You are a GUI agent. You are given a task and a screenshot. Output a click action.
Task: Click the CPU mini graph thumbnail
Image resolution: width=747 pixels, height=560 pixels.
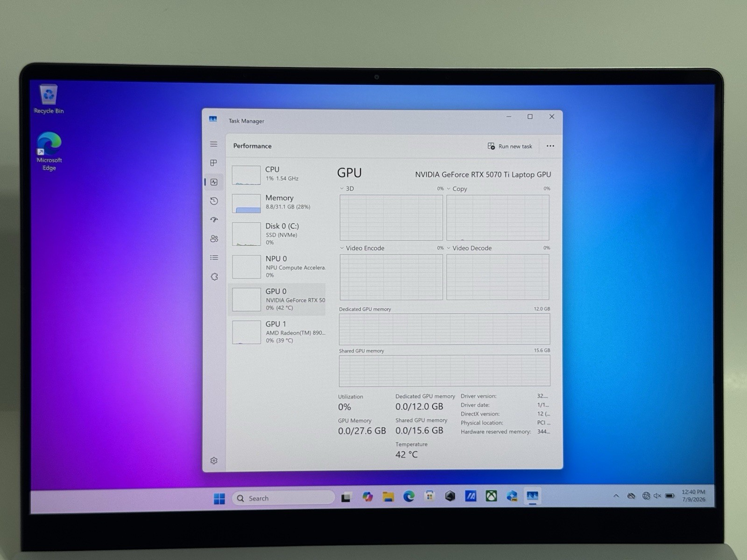(246, 175)
